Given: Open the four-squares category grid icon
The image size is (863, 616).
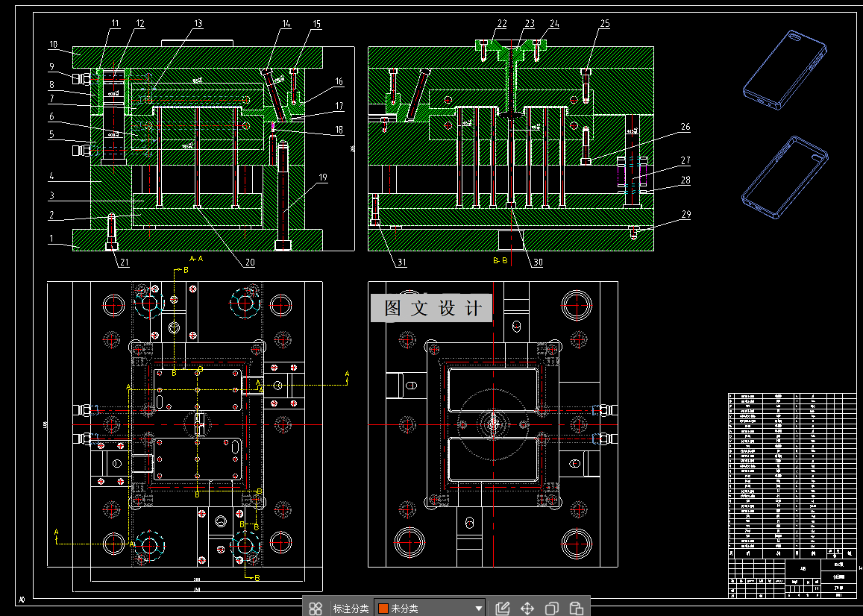Looking at the screenshot, I should click(316, 609).
